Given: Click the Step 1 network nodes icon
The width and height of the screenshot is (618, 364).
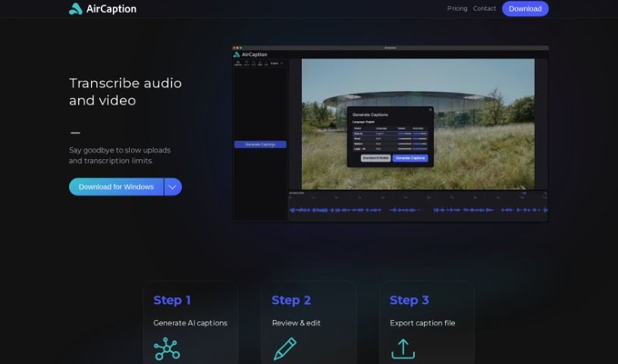Looking at the screenshot, I should coord(167,349).
